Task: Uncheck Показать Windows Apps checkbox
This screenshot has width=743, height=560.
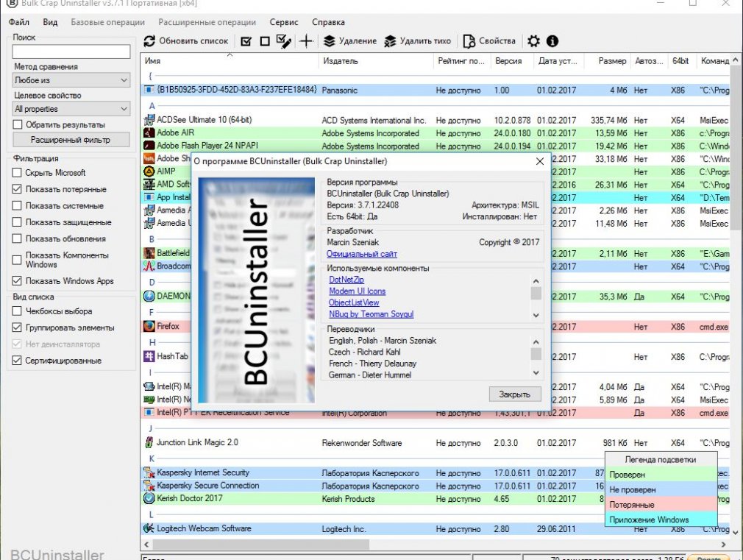Action: click(17, 280)
